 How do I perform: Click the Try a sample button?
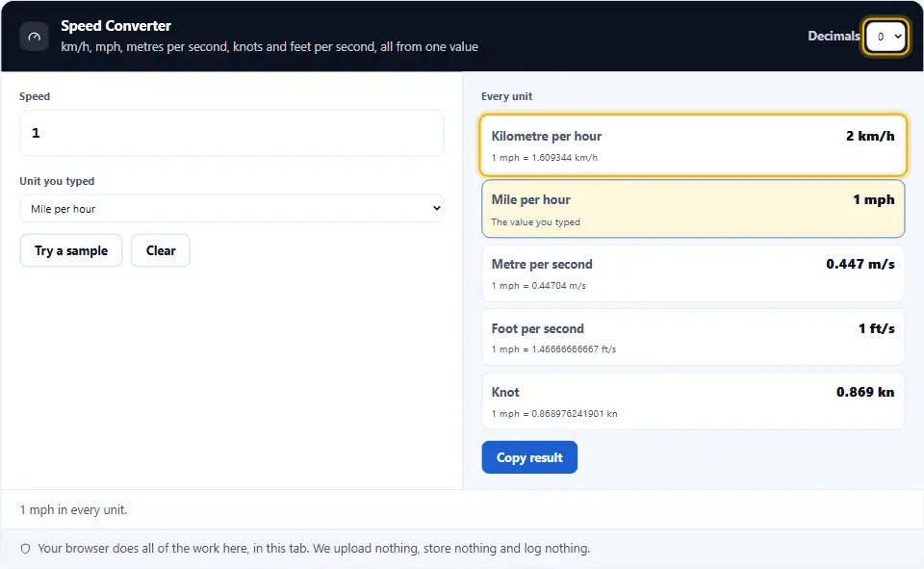tap(71, 250)
